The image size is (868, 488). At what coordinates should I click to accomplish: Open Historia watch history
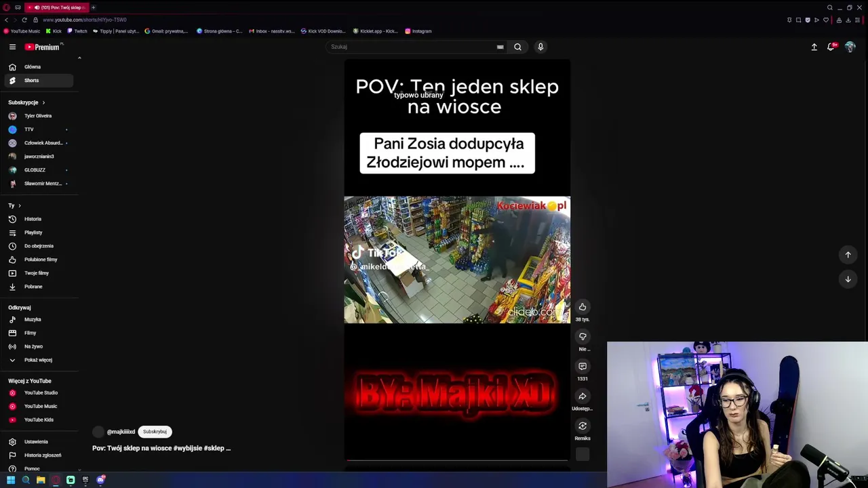39,219
